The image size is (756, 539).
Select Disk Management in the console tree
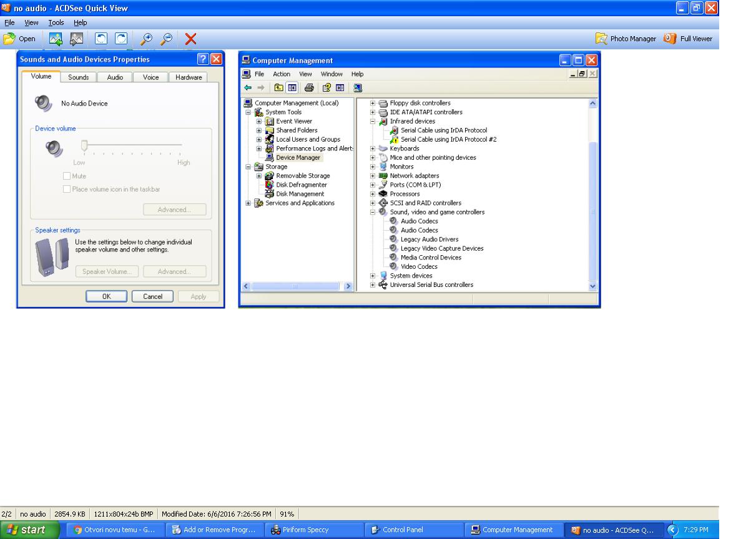[300, 194]
